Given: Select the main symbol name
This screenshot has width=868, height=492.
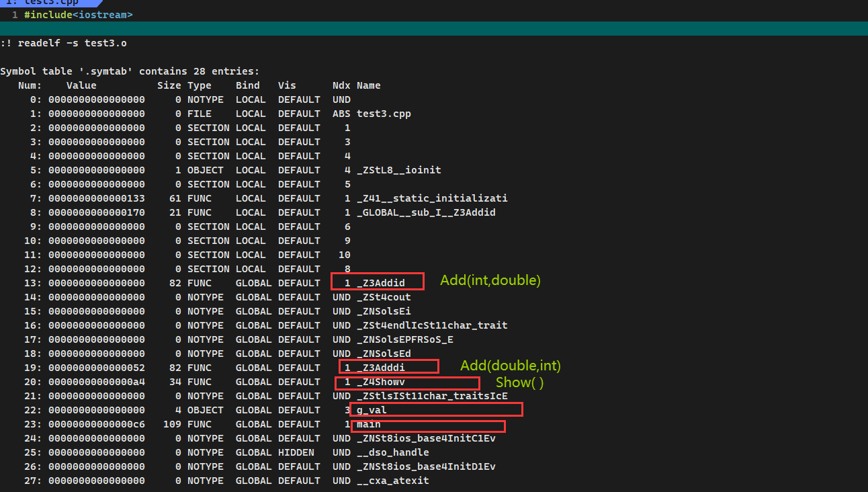Looking at the screenshot, I should pos(369,424).
